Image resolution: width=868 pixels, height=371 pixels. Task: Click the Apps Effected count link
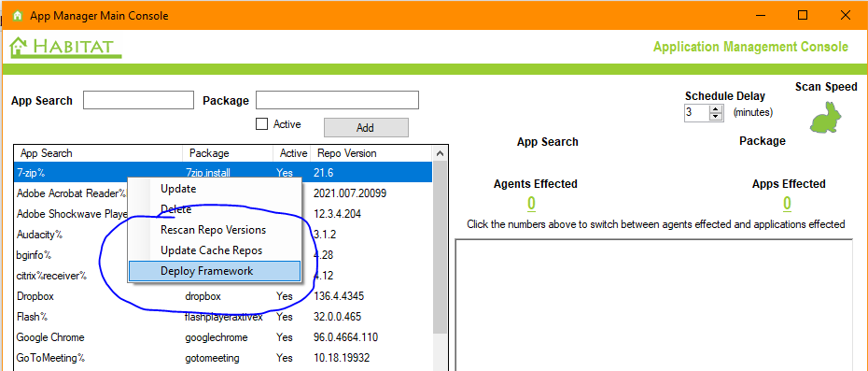tap(787, 204)
